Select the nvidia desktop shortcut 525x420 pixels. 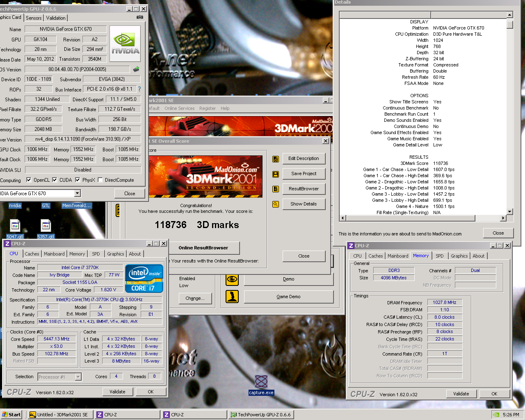[15, 205]
